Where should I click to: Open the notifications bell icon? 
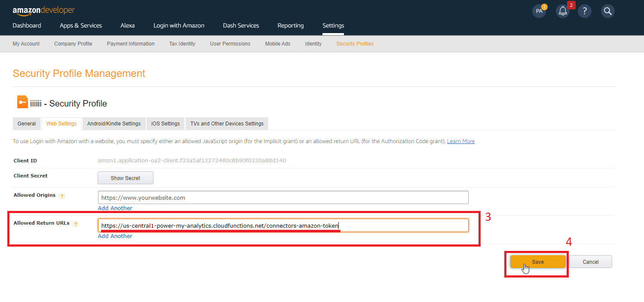pos(562,11)
